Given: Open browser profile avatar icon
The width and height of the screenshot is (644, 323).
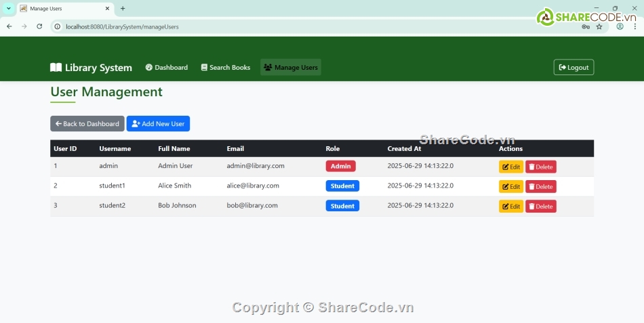Looking at the screenshot, I should (620, 26).
